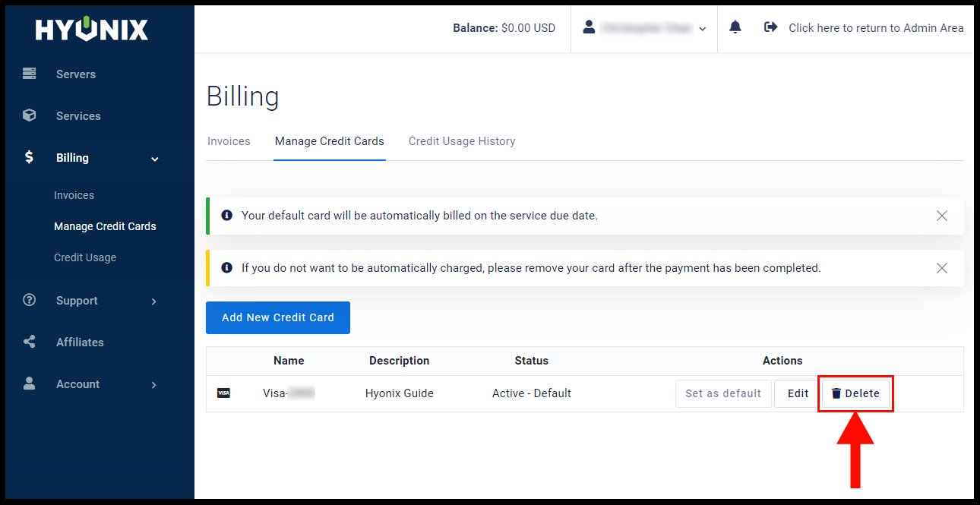Click the Billing dollar sign icon

(29, 157)
